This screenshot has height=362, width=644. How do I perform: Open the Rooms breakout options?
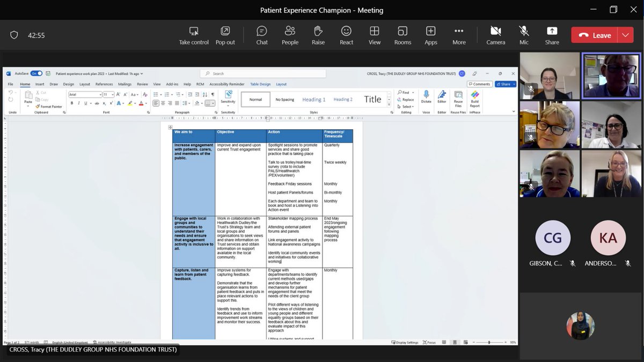(x=402, y=35)
